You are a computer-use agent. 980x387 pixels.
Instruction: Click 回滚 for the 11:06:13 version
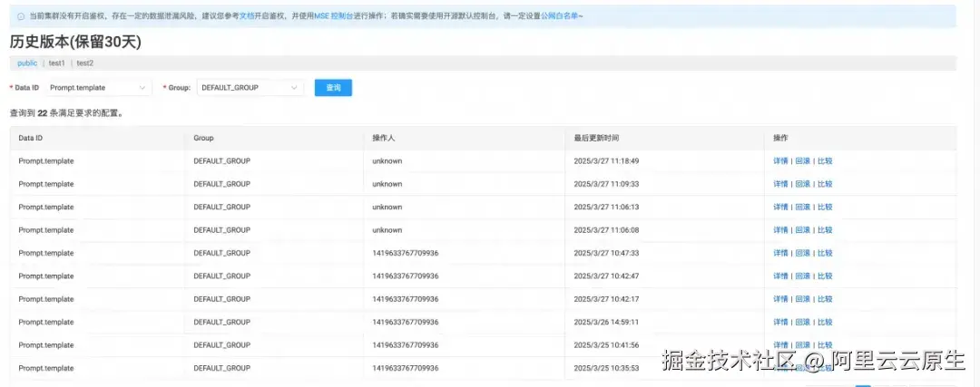(802, 207)
